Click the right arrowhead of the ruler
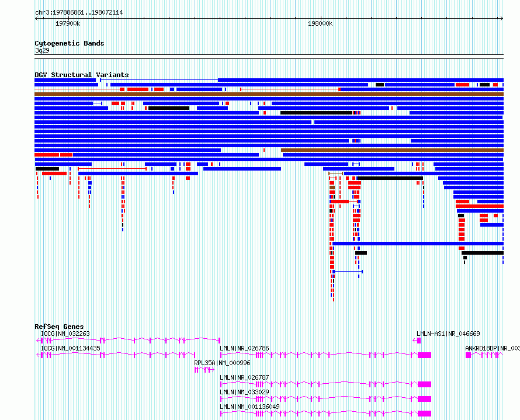 point(502,19)
